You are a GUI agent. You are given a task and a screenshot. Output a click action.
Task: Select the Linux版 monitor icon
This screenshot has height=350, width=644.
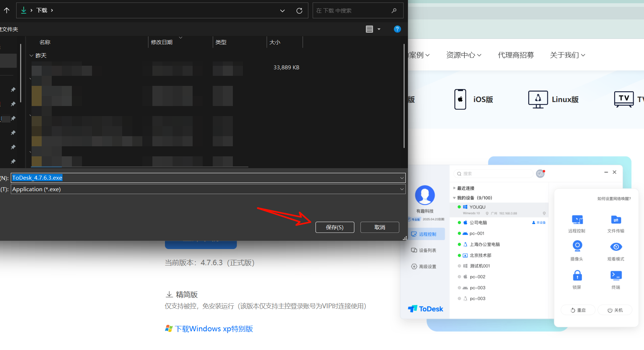click(x=538, y=99)
